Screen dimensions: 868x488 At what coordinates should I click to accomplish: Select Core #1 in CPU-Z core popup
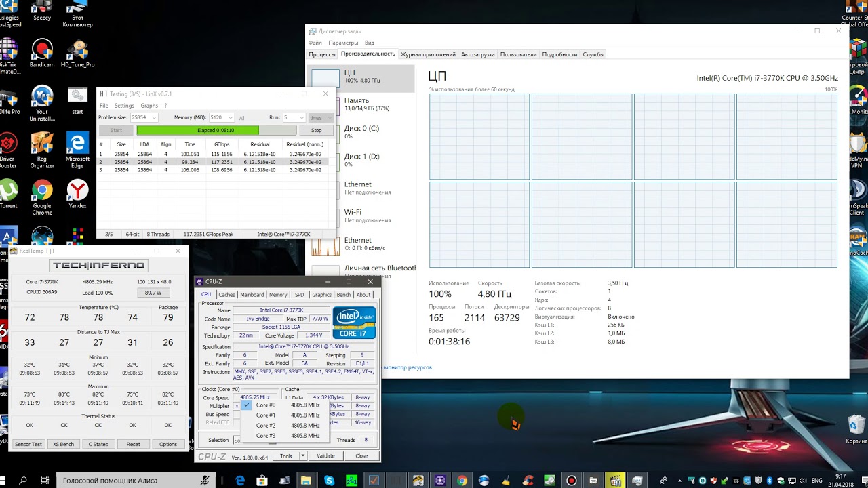tap(284, 415)
